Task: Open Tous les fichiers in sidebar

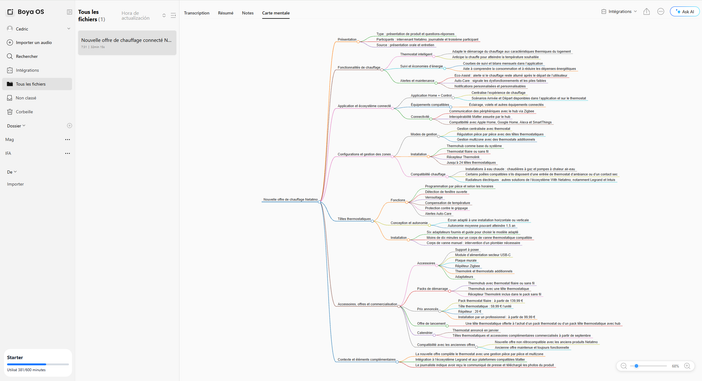Action: pyautogui.click(x=37, y=84)
